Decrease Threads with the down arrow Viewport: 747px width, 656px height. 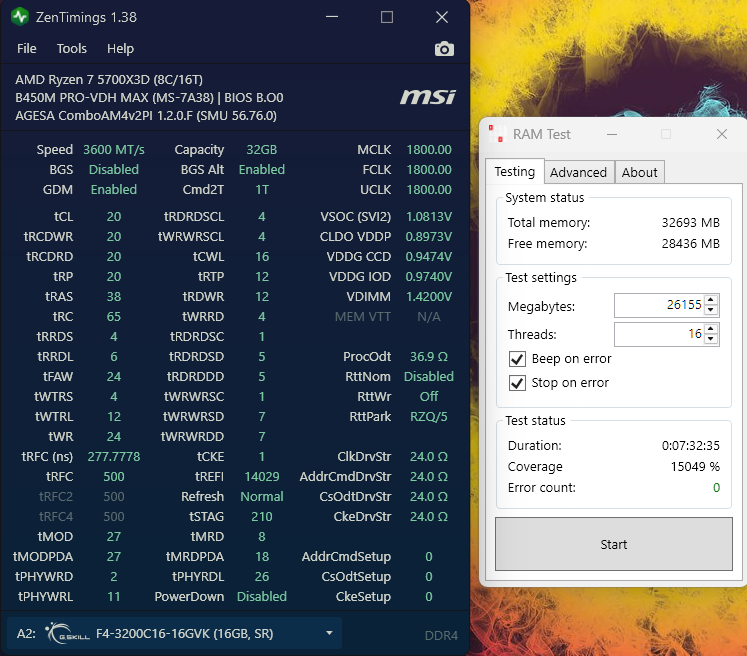point(710,339)
